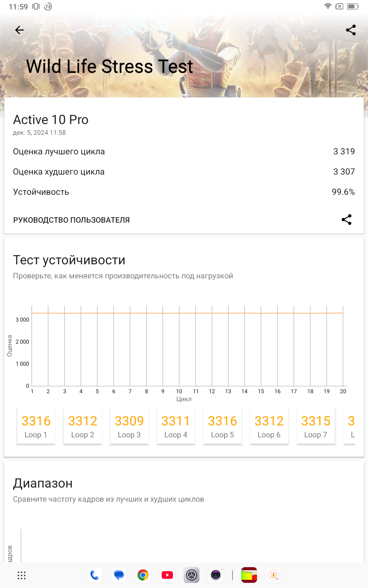Open the Phone app from dock
This screenshot has width=368, height=588.
click(x=94, y=575)
